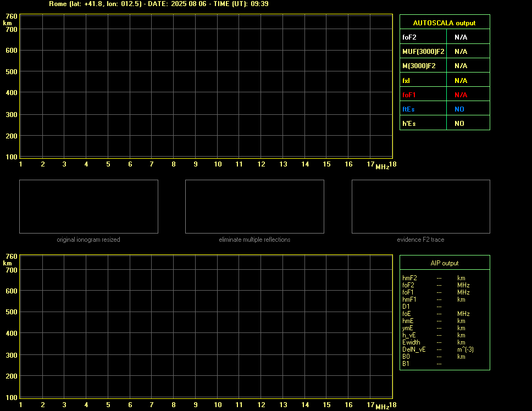Click the h'Es row label
This screenshot has width=532, height=411.
[x=409, y=124]
